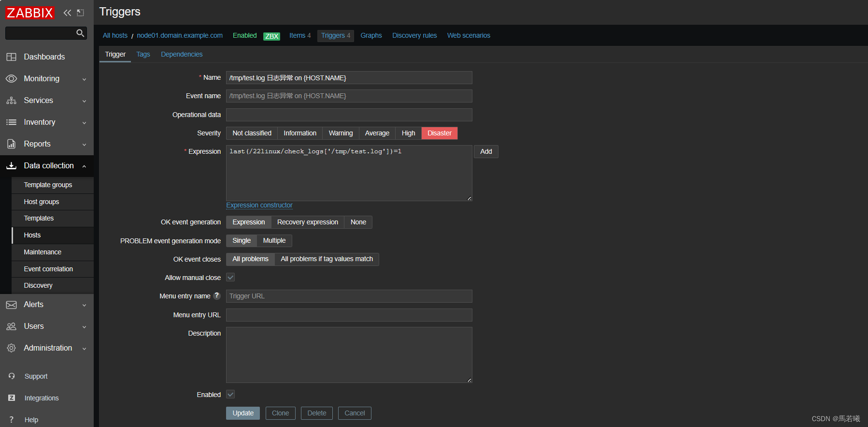
Task: Click the Update button
Action: [x=243, y=413]
